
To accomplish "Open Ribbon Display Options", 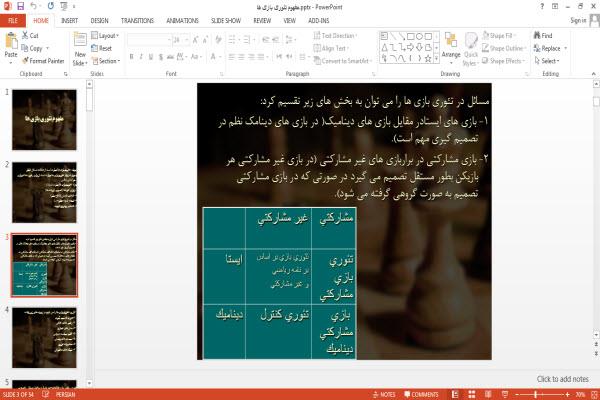I will (555, 7).
